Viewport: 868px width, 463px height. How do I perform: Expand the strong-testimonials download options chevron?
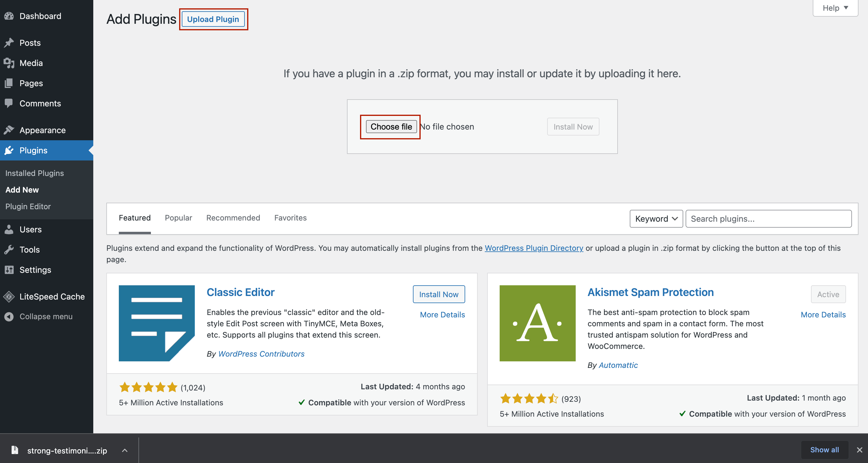[x=125, y=450]
